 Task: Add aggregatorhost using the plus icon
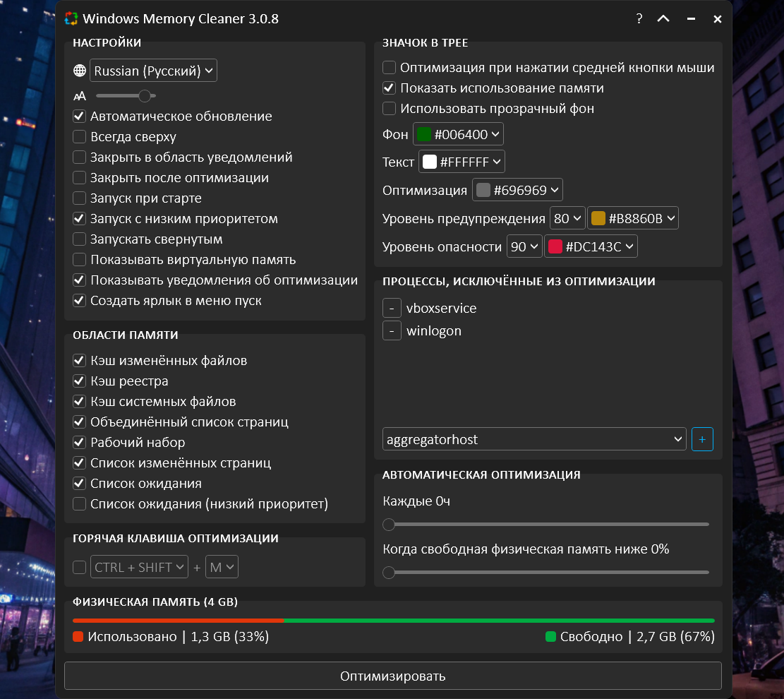pyautogui.click(x=702, y=439)
